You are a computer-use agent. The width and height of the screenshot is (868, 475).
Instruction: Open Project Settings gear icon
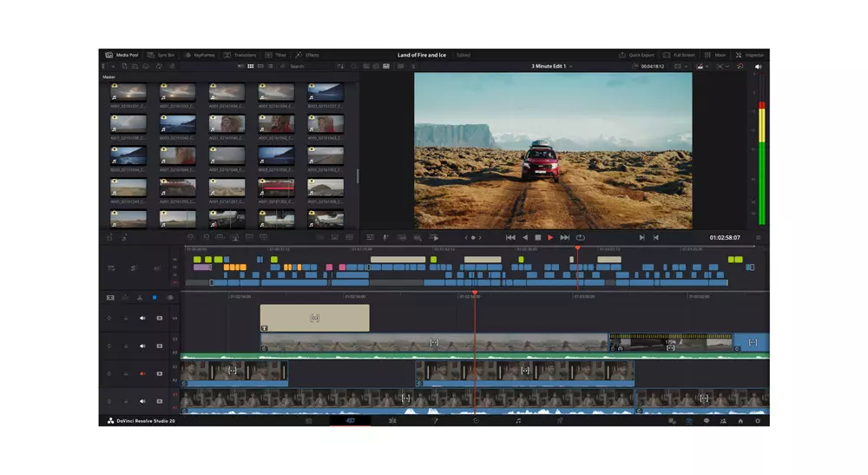point(757,420)
